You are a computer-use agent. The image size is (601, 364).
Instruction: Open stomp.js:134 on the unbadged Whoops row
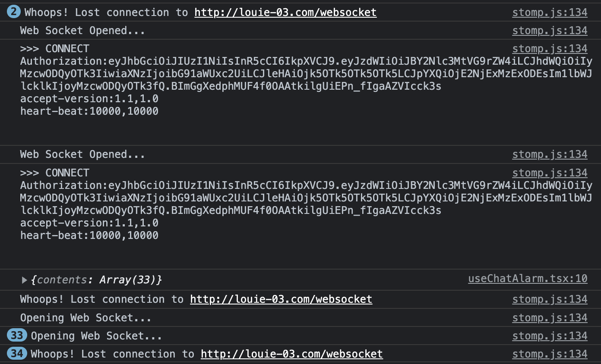pyautogui.click(x=550, y=299)
